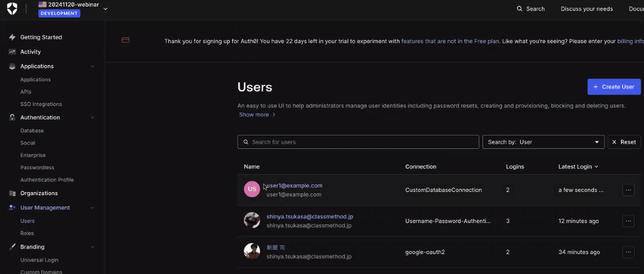The image size is (644, 274).
Task: Click the User Management people icon
Action: [x=12, y=208]
